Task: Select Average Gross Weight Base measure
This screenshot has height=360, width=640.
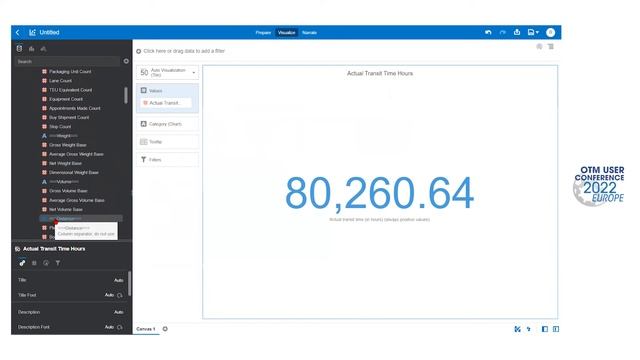Action: pyautogui.click(x=76, y=154)
